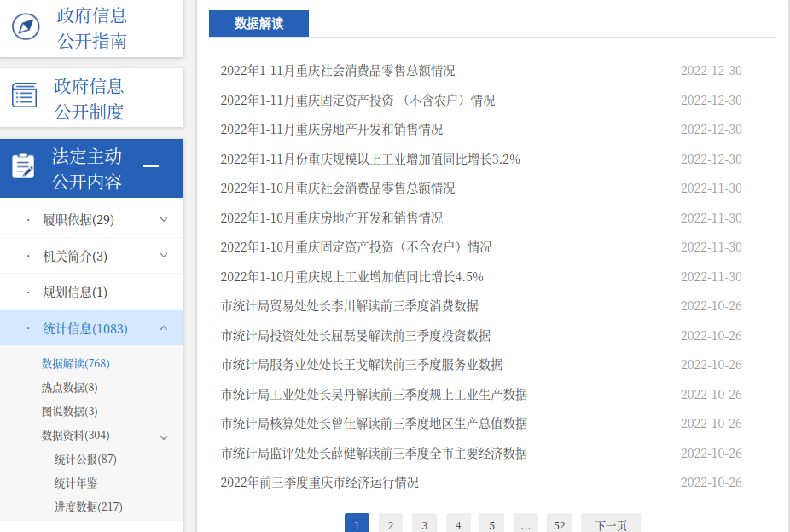Expand the 机关简介(3) category

[163, 254]
